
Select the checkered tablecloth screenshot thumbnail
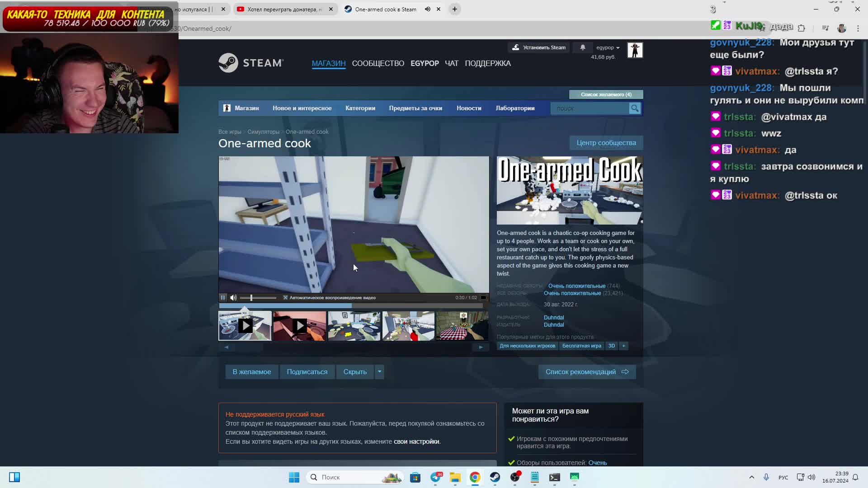tap(462, 326)
